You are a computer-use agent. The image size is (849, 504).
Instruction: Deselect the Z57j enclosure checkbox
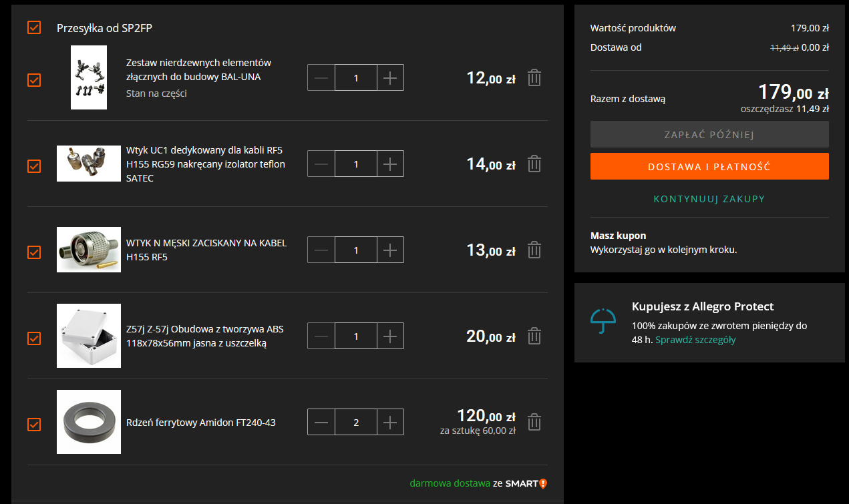[x=34, y=338]
